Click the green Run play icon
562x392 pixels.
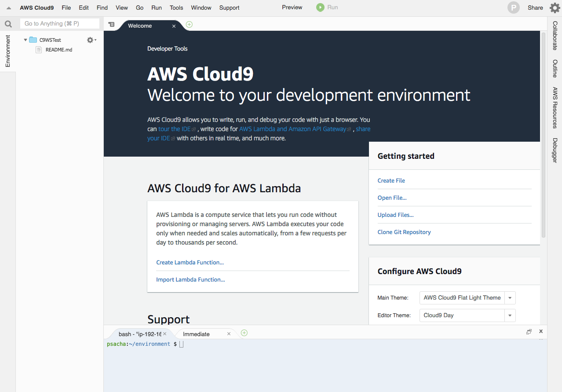[x=320, y=7]
